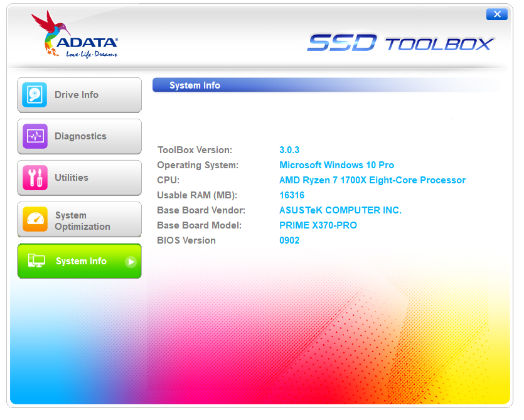Click the 'Operating System:' label
Viewport: 524px width, 420px height.
[198, 165]
